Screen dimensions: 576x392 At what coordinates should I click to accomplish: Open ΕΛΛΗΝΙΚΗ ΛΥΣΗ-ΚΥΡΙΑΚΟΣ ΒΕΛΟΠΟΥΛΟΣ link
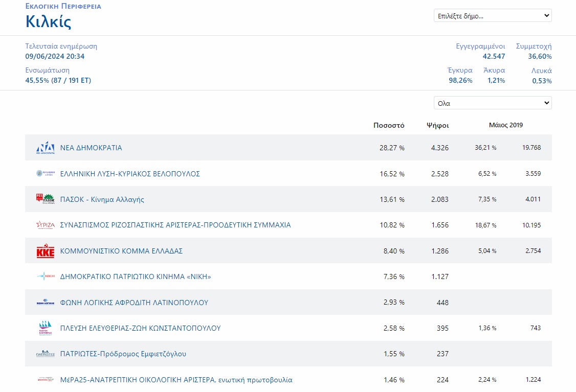130,174
